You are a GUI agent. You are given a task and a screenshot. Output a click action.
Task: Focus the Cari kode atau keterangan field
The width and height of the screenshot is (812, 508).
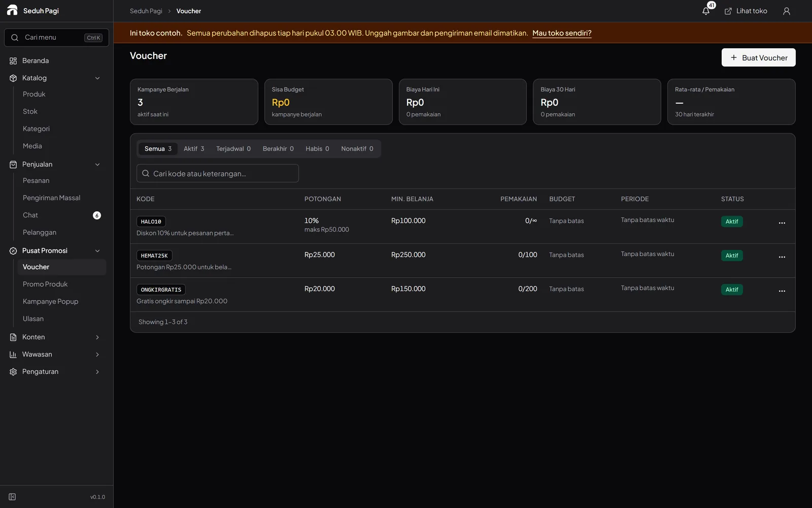coord(218,173)
